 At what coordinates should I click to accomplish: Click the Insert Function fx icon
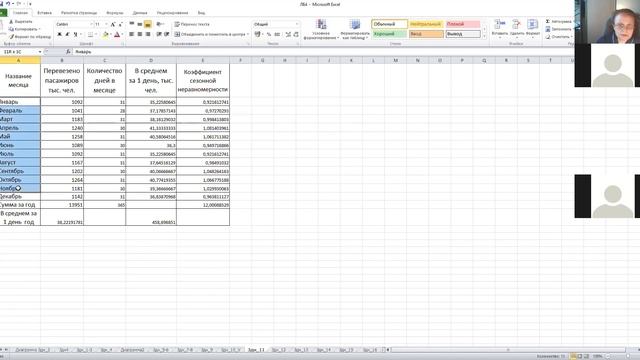(x=68, y=52)
